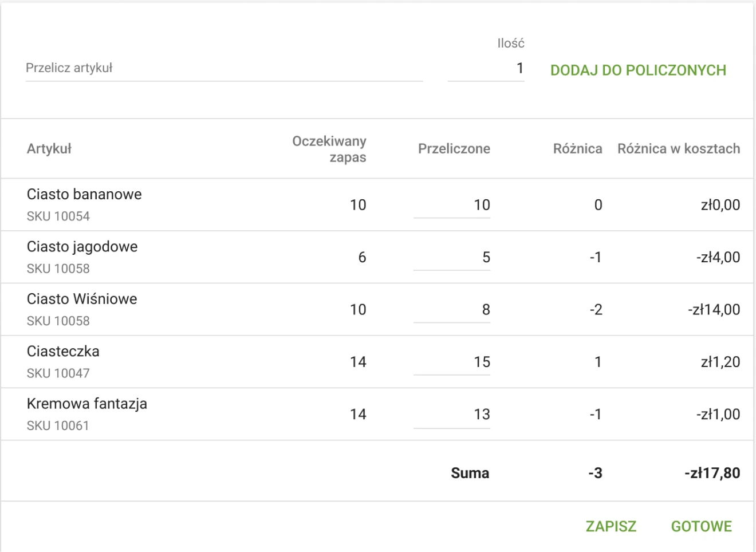This screenshot has width=756, height=552.
Task: Click the Oczekiwany zapas column header
Action: (x=329, y=149)
